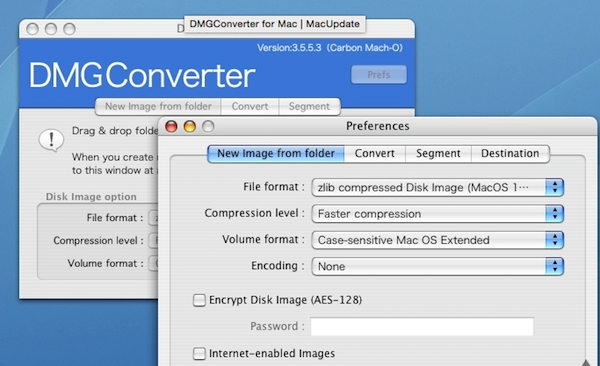Screen dimensions: 600x366
Task: Minimize Preferences window with yellow button
Action: 189,126
